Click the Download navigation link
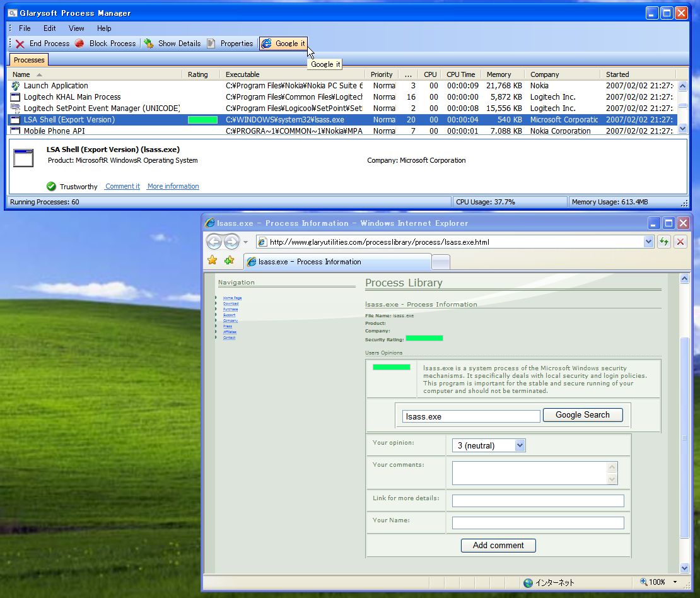The height and width of the screenshot is (598, 700). point(231,303)
